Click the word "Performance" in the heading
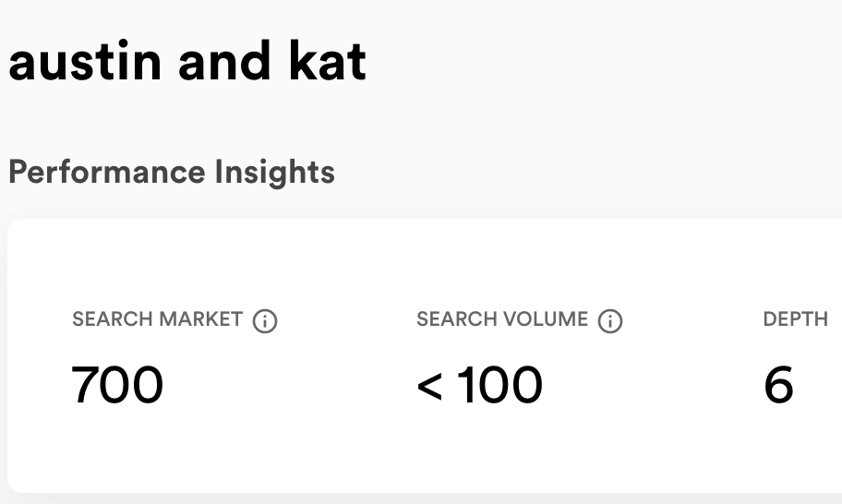 (107, 173)
